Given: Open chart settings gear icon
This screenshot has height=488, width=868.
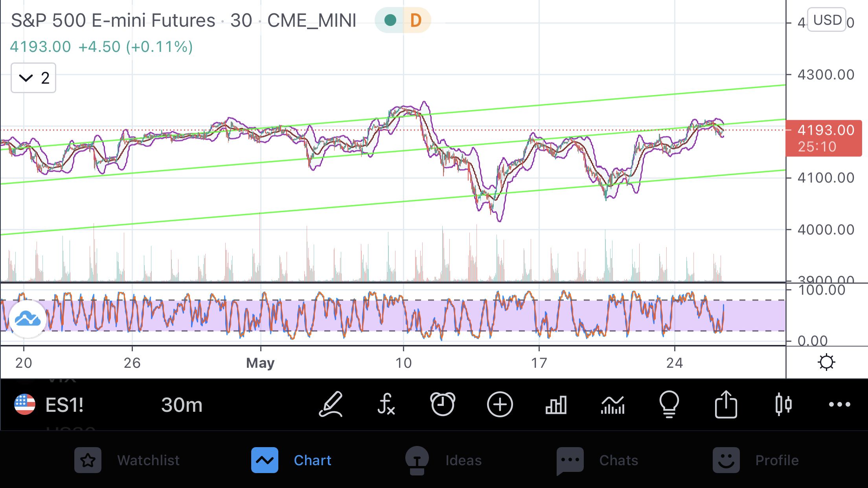Looking at the screenshot, I should pyautogui.click(x=826, y=362).
